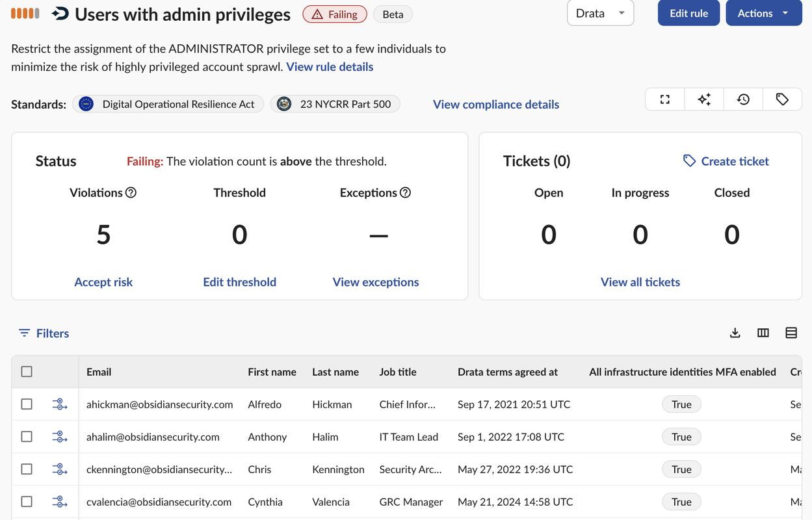
Task: Click the Edit rule button
Action: (688, 13)
